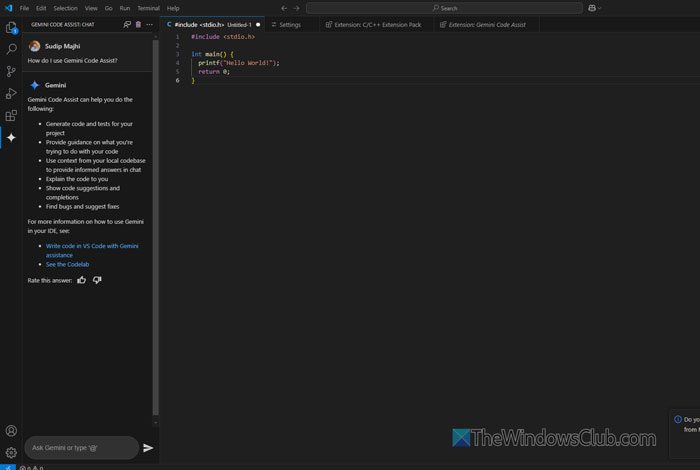Open Gemini Code Assist sparkle icon
This screenshot has height=470, width=700.
[11, 137]
